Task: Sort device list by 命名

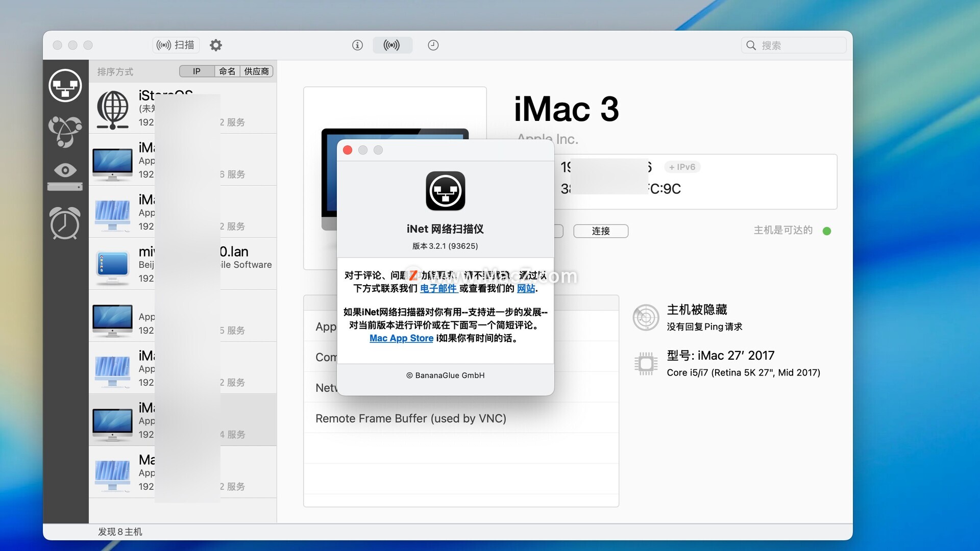Action: pyautogui.click(x=227, y=71)
